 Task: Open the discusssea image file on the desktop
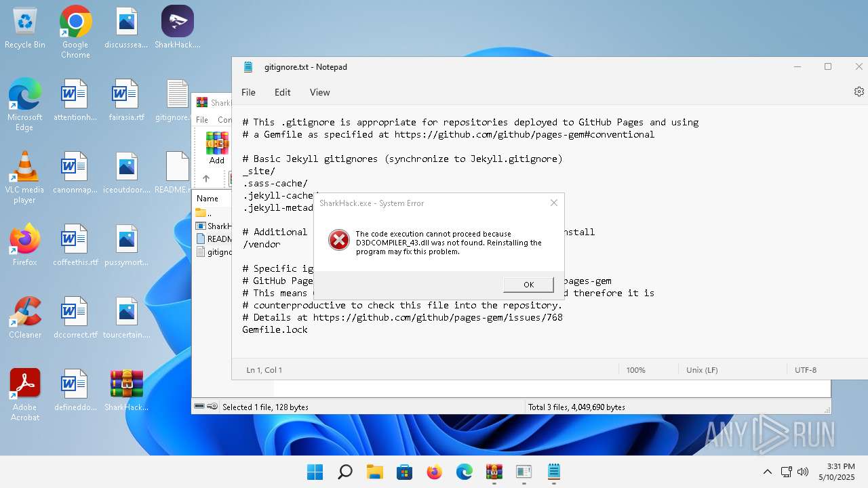point(127,28)
